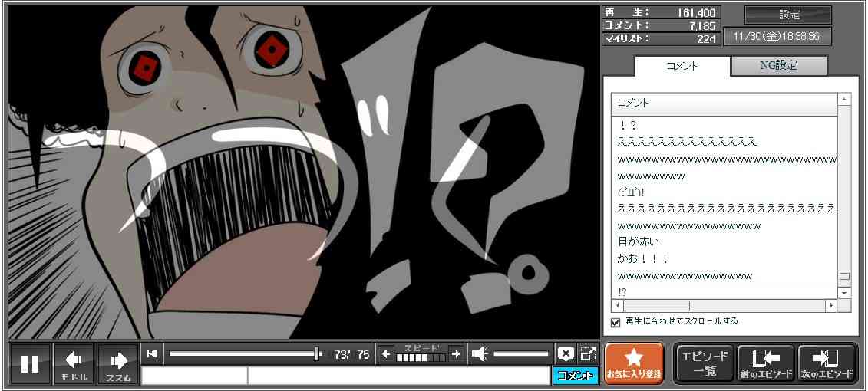Add to favorites with star button
Screen dimensions: 868x391
tap(633, 363)
